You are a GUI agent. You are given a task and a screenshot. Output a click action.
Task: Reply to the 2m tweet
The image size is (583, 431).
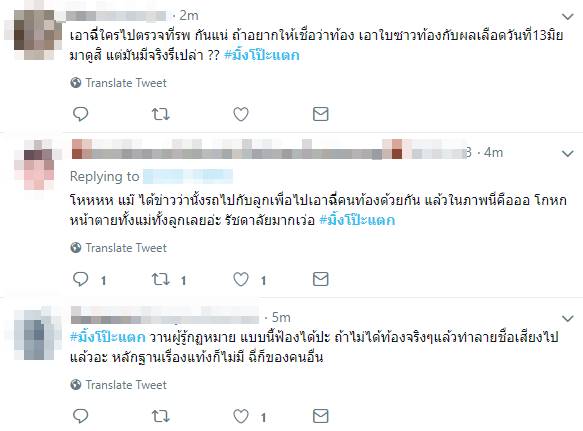point(80,114)
